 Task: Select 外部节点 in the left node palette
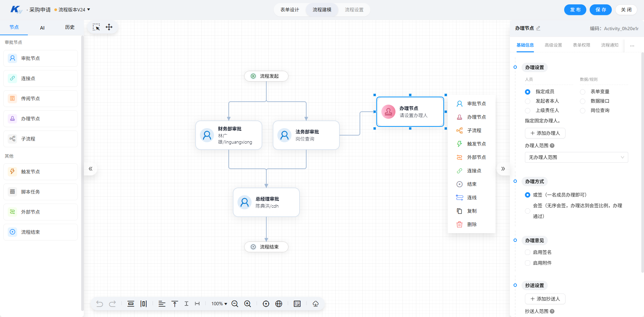coord(41,212)
